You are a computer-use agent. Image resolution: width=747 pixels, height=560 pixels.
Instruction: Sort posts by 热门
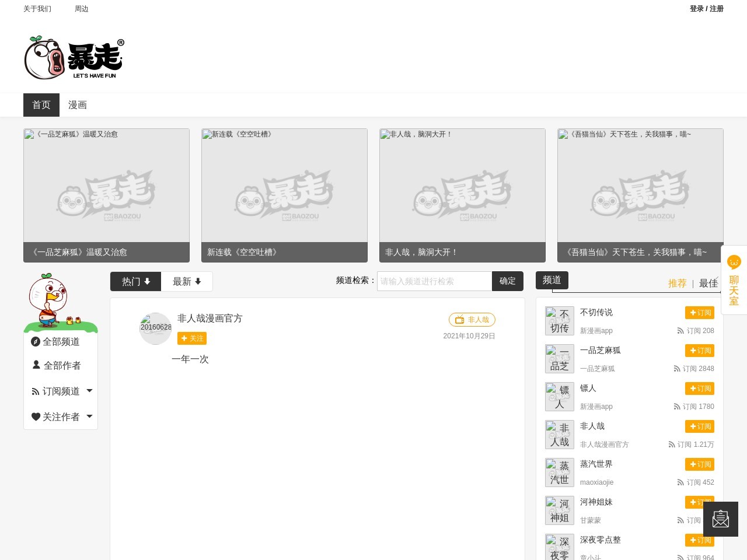tap(135, 281)
